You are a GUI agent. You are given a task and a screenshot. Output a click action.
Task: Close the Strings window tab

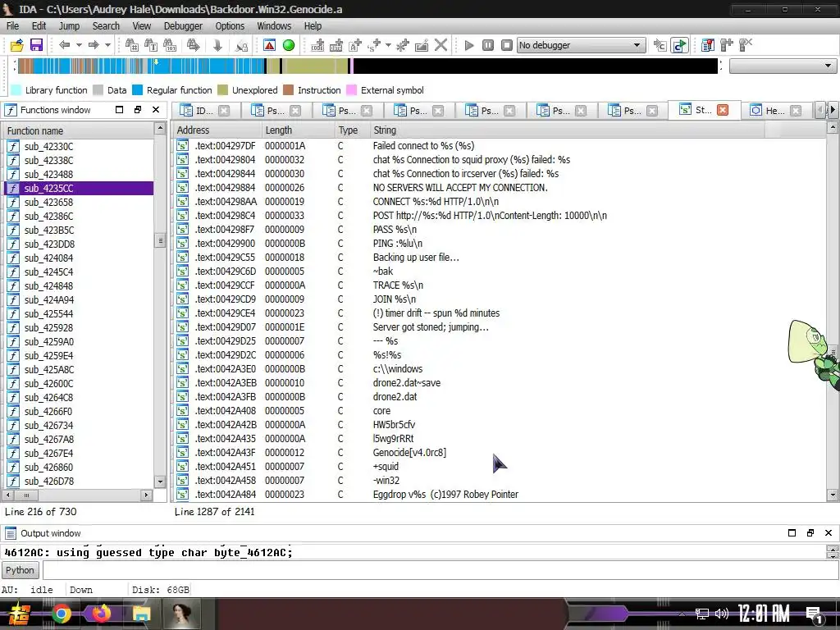pos(723,110)
